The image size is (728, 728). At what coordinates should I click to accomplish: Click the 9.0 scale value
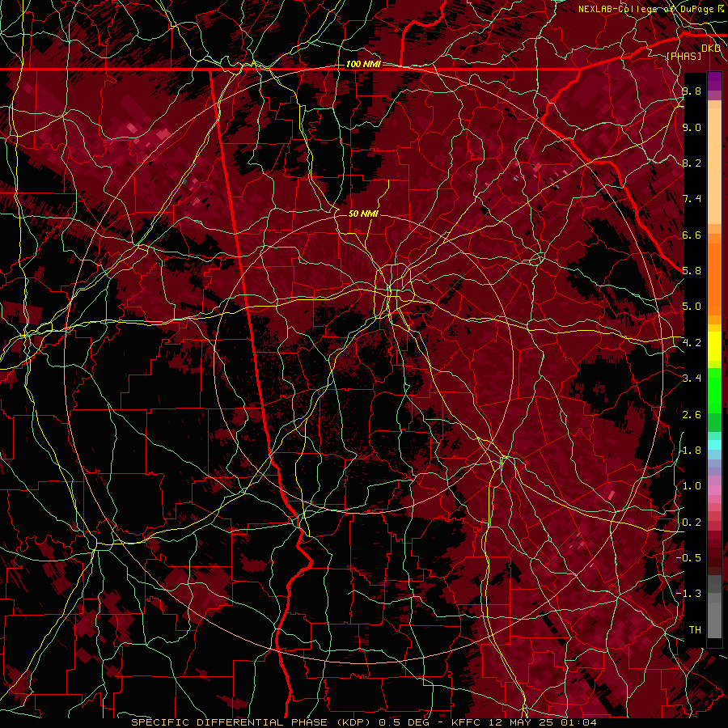tap(692, 127)
